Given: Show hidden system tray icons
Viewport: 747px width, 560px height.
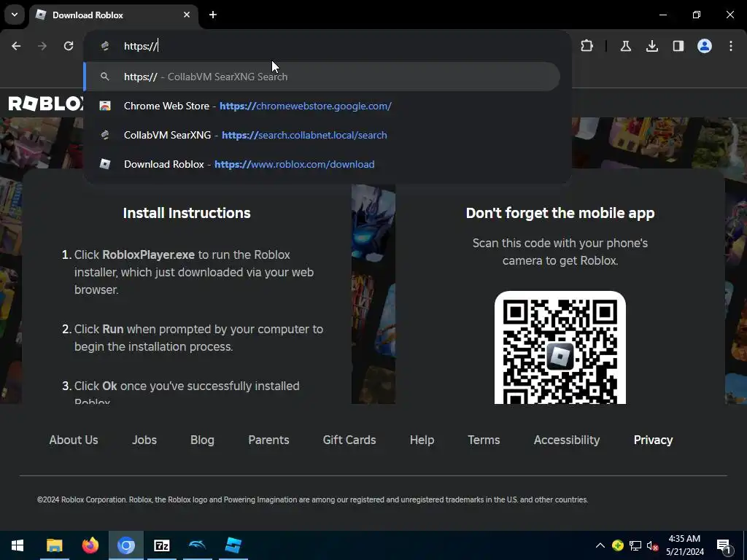Looking at the screenshot, I should pyautogui.click(x=600, y=545).
